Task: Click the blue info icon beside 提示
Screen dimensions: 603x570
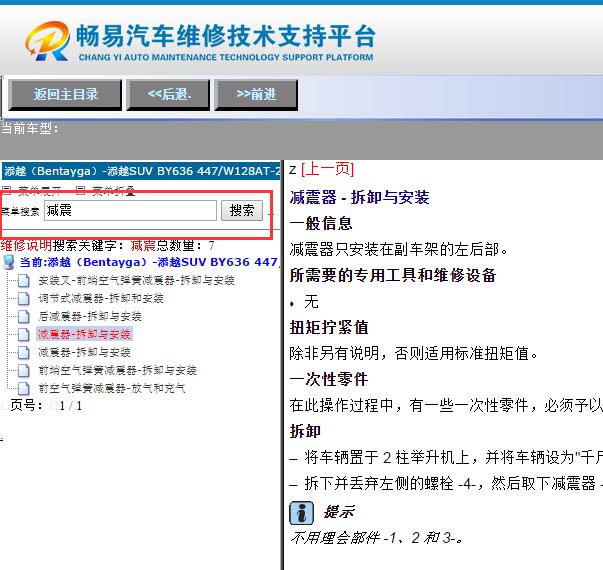Action: click(x=302, y=513)
